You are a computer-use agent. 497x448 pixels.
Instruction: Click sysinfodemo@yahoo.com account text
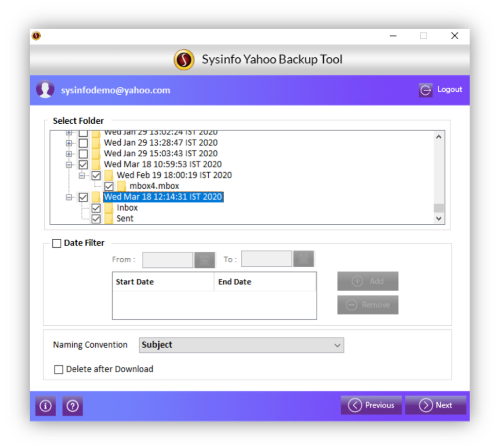click(116, 90)
